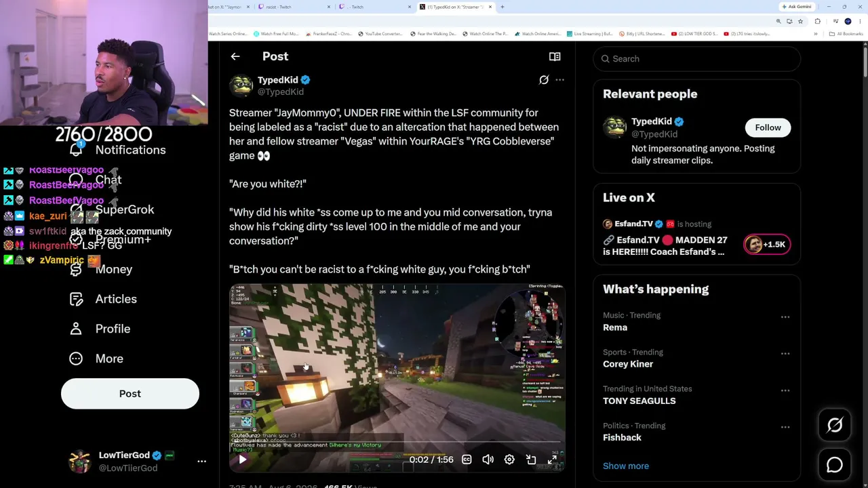Focus the X Search box

(697, 59)
